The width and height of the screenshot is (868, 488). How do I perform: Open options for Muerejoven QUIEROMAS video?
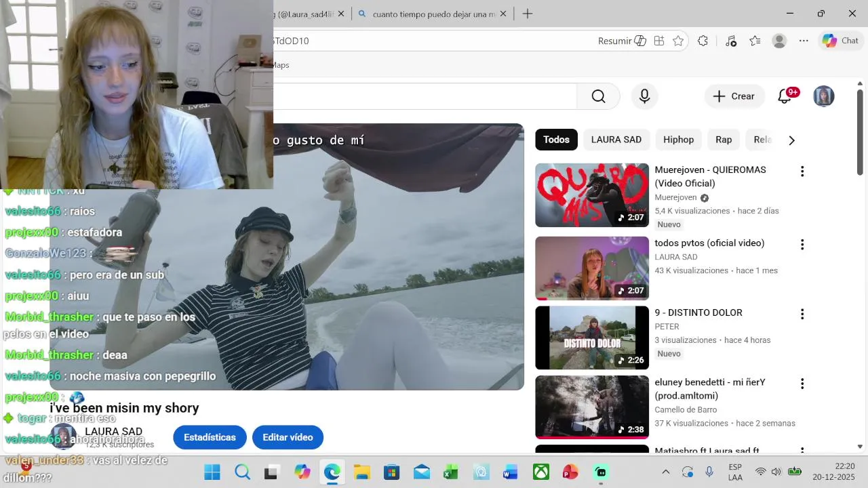pos(802,171)
